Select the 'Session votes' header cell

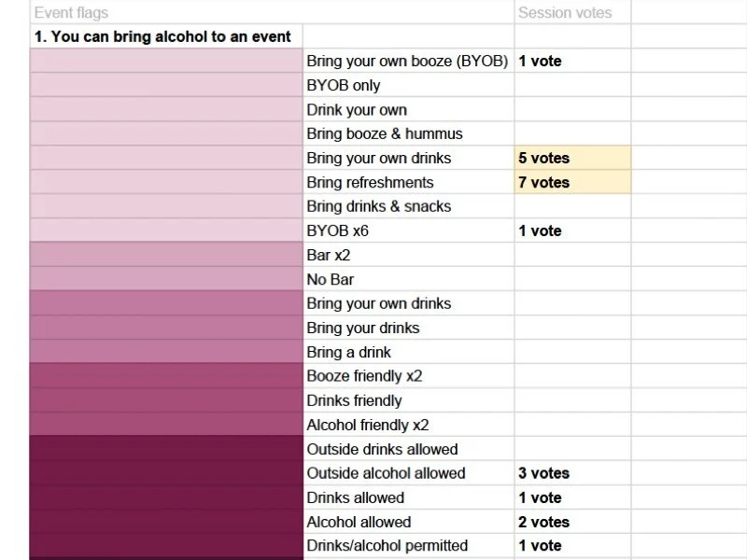coord(572,12)
